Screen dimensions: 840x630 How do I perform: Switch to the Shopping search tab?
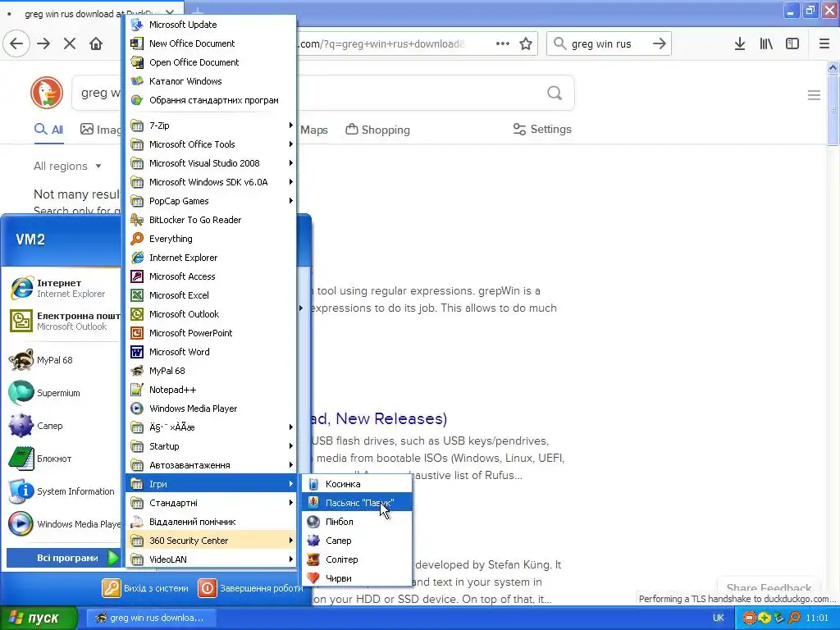377,130
